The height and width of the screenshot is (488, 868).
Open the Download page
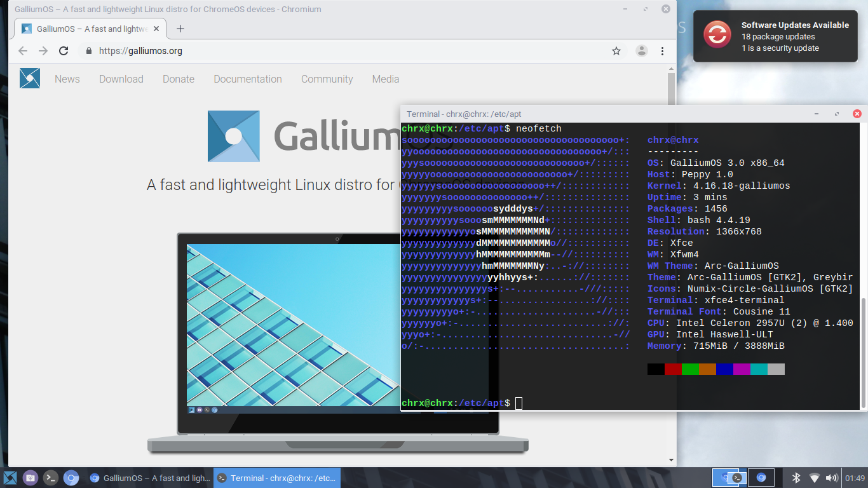coord(121,79)
